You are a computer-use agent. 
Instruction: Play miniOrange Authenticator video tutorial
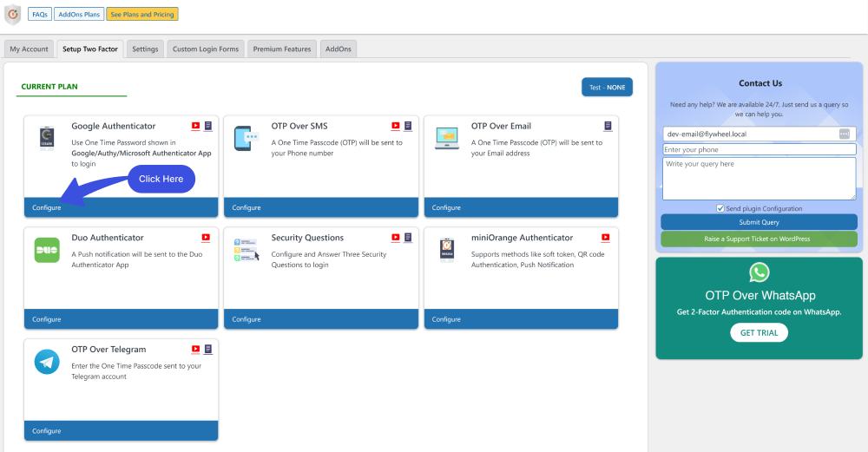point(606,238)
